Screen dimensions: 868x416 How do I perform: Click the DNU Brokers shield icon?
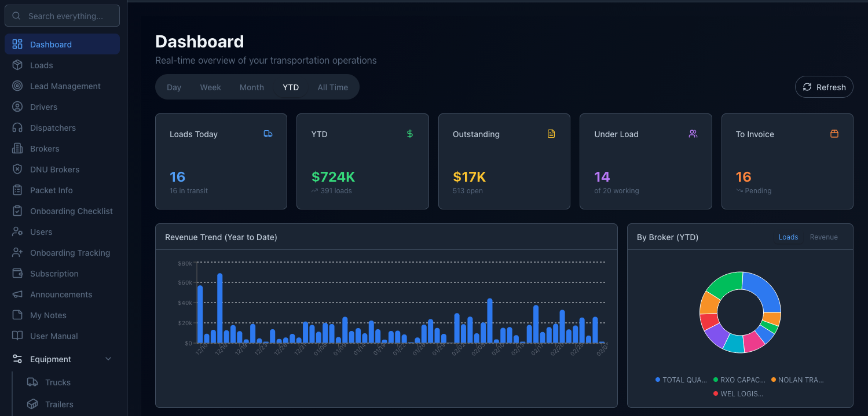pyautogui.click(x=17, y=170)
